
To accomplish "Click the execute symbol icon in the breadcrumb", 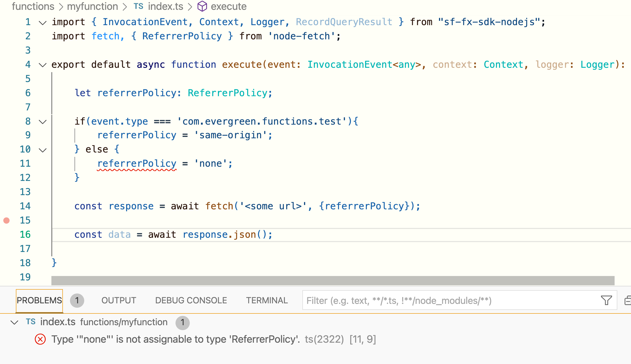I will [x=202, y=6].
